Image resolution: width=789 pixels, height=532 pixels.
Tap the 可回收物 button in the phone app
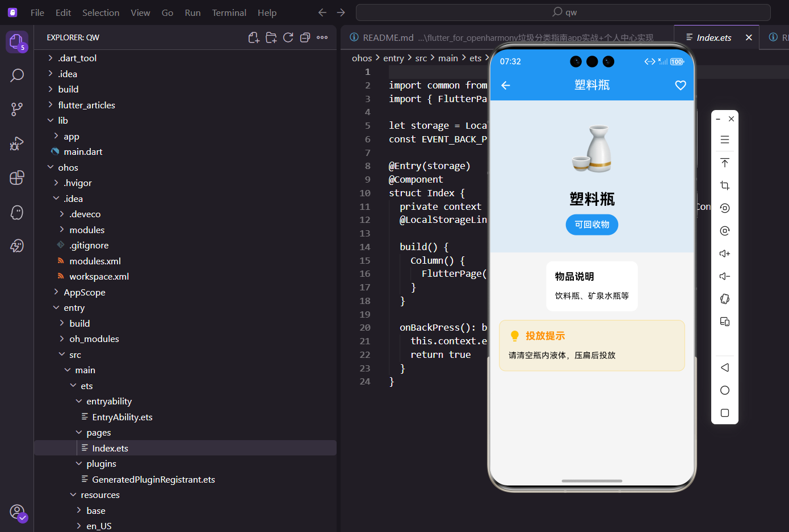click(x=592, y=225)
